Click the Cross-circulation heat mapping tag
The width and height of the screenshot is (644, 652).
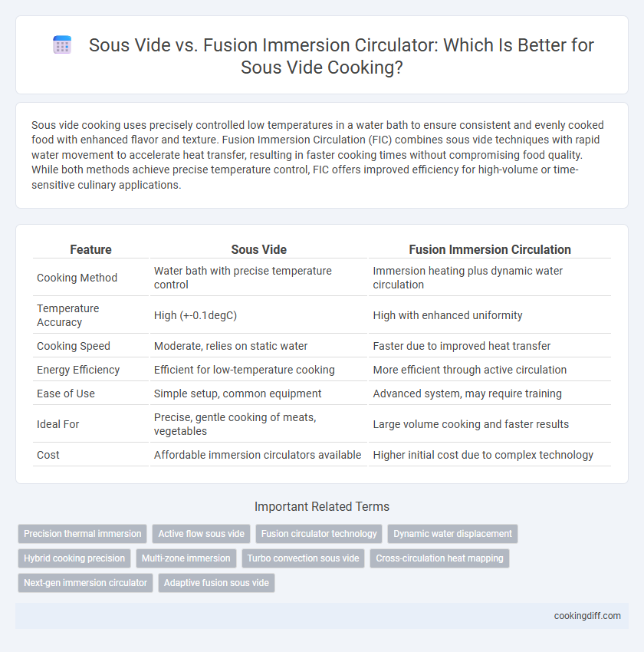coord(439,558)
